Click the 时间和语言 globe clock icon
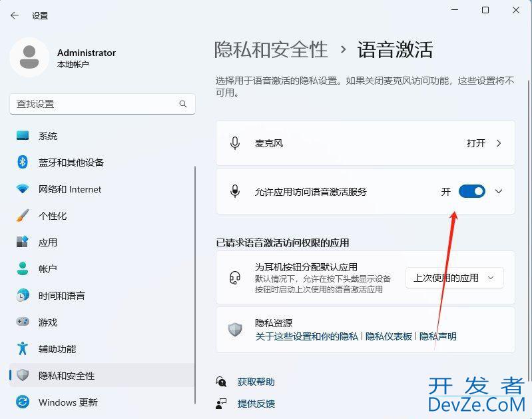The width and height of the screenshot is (532, 419). pyautogui.click(x=23, y=295)
